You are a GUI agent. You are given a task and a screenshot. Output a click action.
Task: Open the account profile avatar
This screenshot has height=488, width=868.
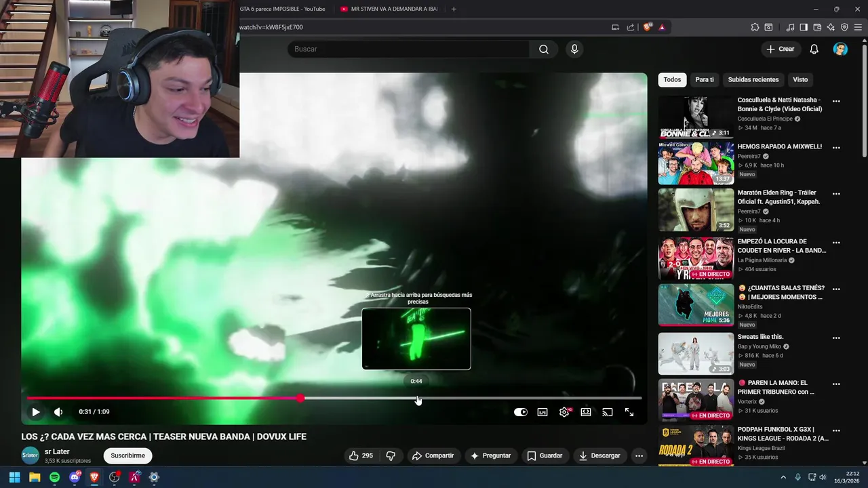(x=840, y=49)
